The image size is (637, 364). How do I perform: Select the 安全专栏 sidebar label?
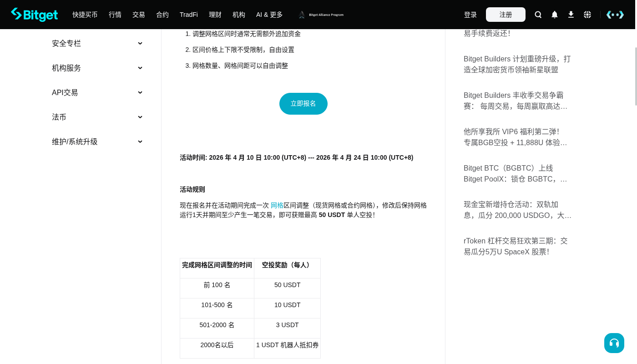point(66,43)
